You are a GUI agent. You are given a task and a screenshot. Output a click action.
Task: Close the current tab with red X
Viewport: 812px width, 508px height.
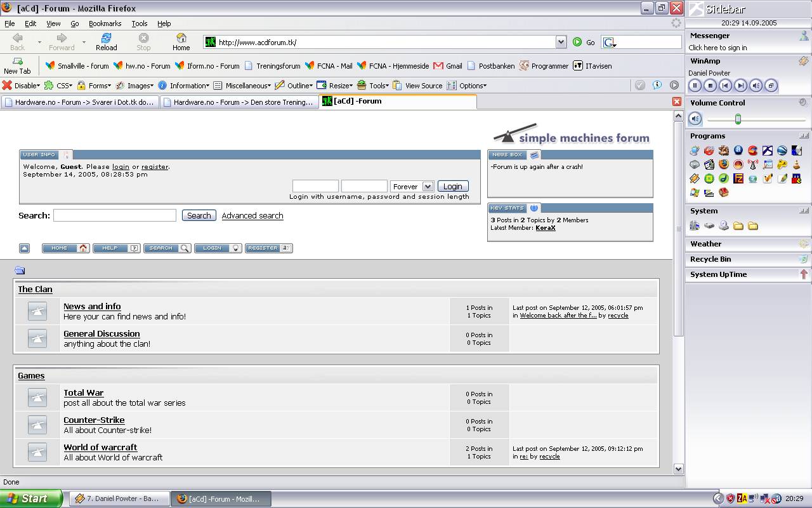click(x=677, y=102)
